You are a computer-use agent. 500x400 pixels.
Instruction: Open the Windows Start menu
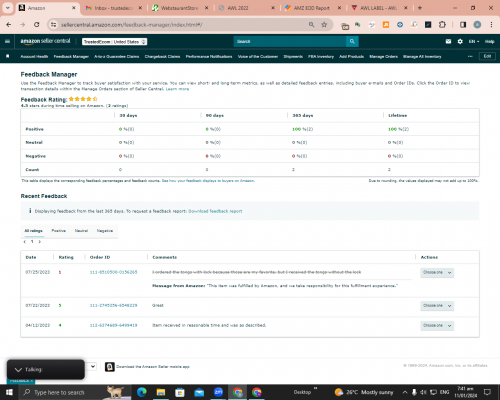coord(9,392)
